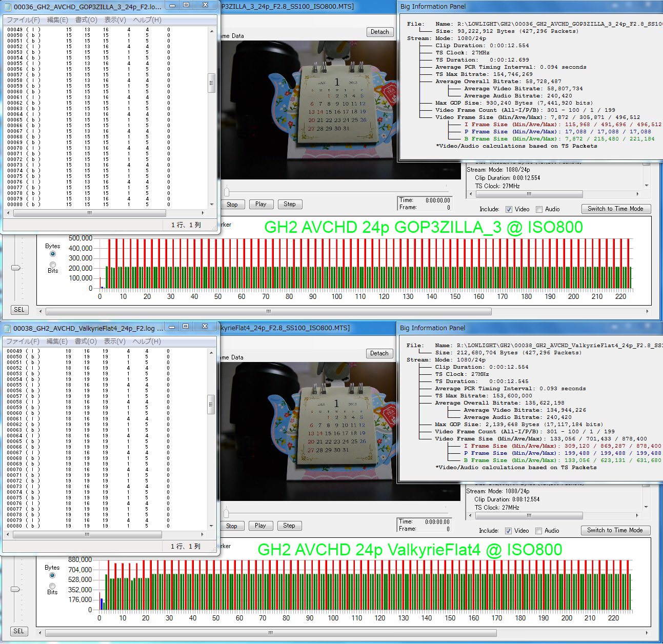Maximize the top GOP3ZILLA log Notepad window
Image resolution: width=663 pixels, height=644 pixels.
pos(186,6)
